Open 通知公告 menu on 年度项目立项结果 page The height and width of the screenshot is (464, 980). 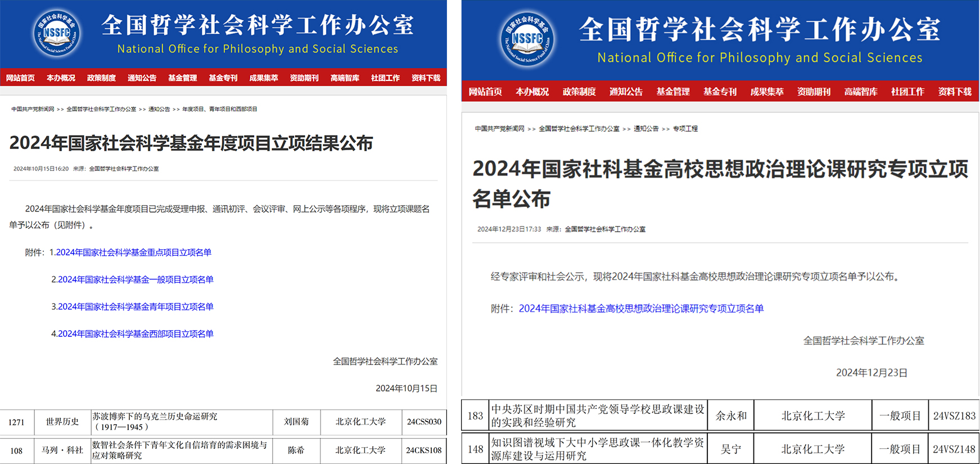coord(142,78)
